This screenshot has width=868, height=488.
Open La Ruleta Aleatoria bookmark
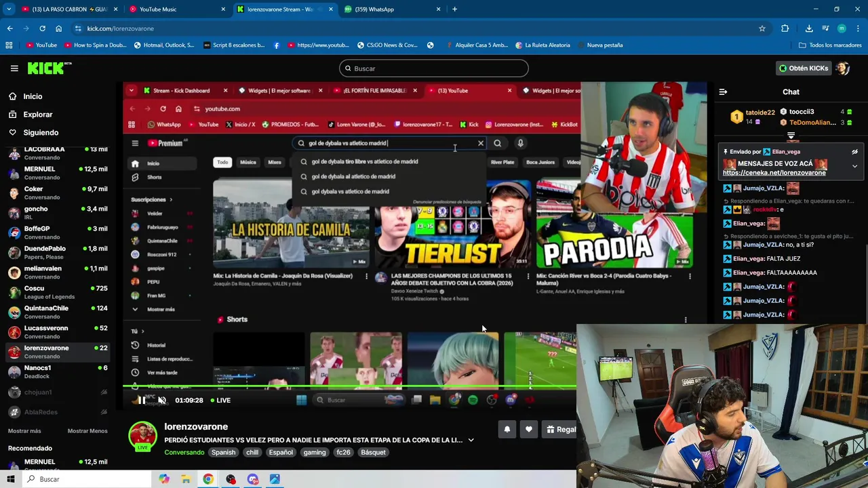pyautogui.click(x=542, y=45)
